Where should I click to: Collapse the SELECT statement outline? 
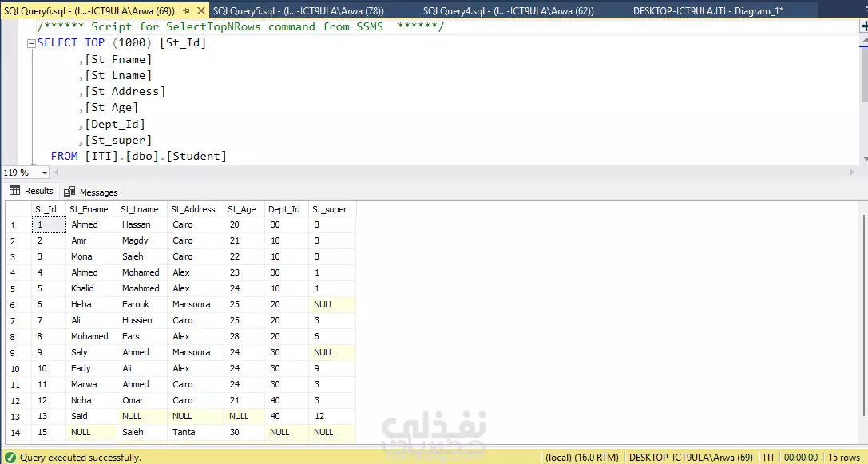(32, 43)
